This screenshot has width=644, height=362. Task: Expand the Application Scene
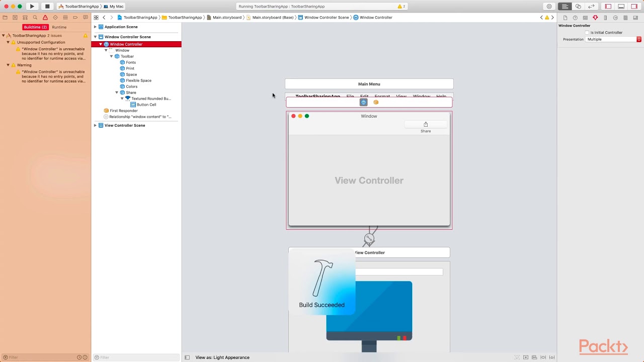click(x=95, y=27)
